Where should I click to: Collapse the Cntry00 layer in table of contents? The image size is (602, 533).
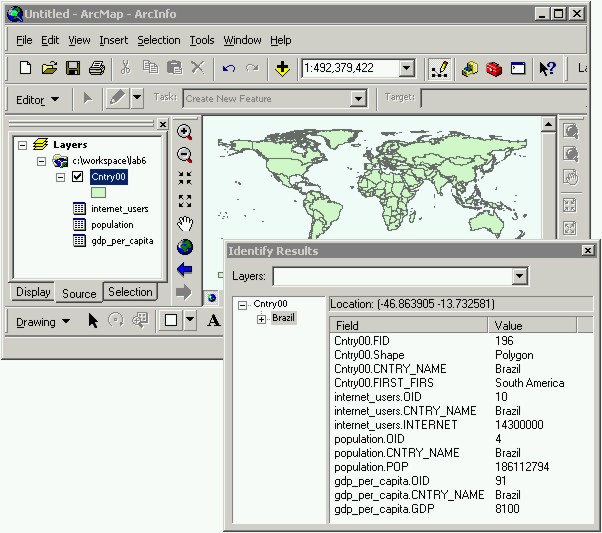pyautogui.click(x=60, y=177)
